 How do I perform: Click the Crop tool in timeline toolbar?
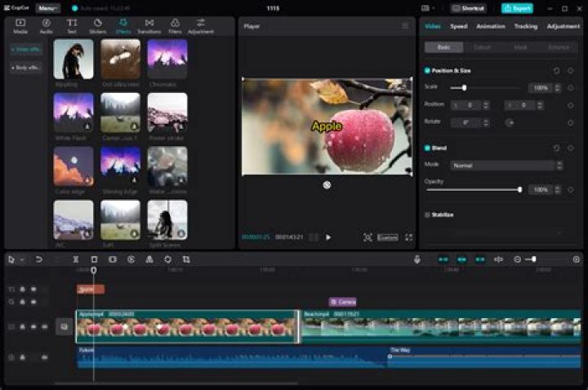[x=186, y=259]
